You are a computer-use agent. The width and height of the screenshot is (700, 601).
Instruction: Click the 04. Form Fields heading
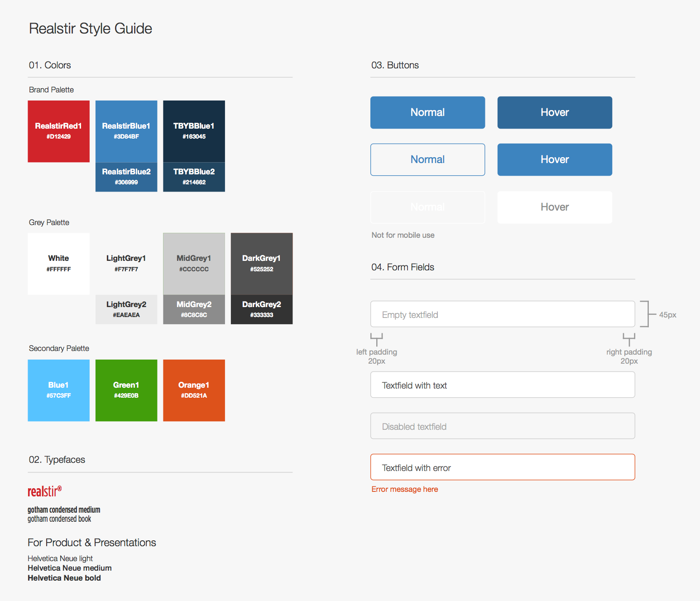tap(403, 267)
